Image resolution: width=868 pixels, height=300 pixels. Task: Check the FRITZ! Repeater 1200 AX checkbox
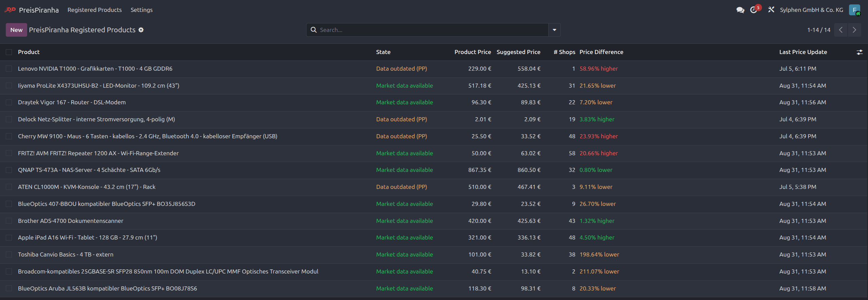coord(9,153)
